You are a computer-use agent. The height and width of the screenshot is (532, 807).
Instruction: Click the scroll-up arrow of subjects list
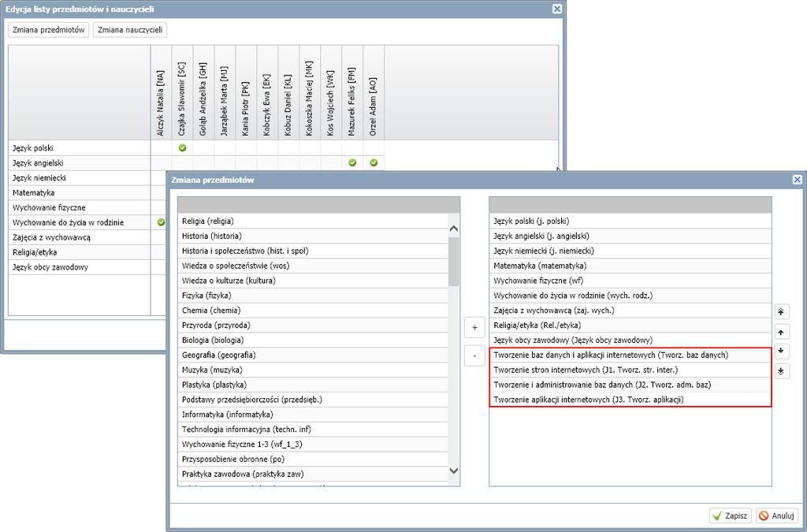(453, 229)
